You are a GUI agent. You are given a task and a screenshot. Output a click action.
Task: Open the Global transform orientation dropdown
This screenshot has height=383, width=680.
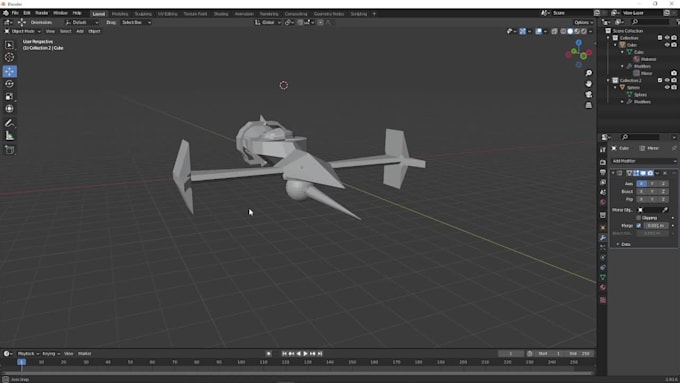point(268,22)
